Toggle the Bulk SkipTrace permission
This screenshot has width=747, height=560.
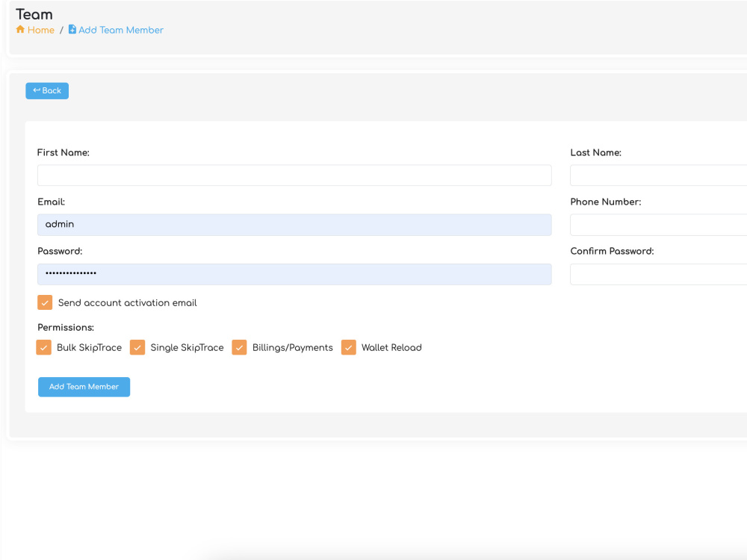44,348
